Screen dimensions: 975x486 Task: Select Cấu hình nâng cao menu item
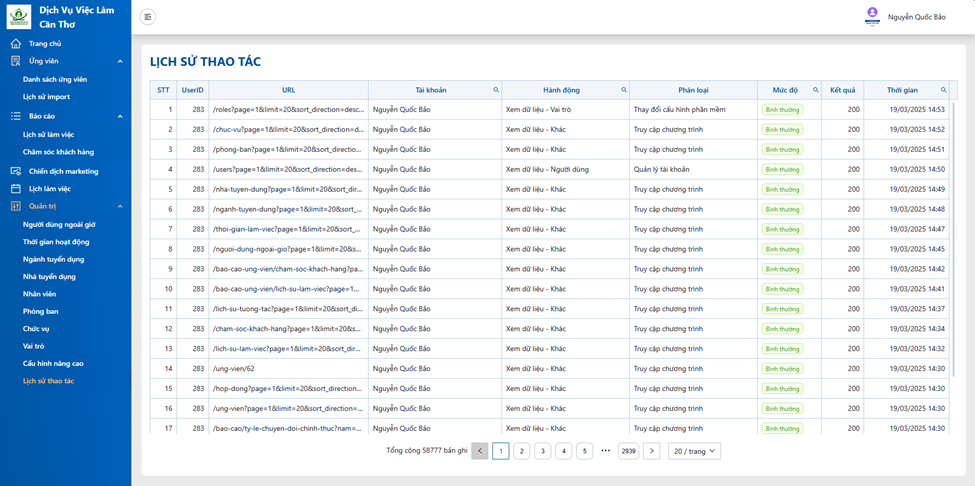[53, 363]
